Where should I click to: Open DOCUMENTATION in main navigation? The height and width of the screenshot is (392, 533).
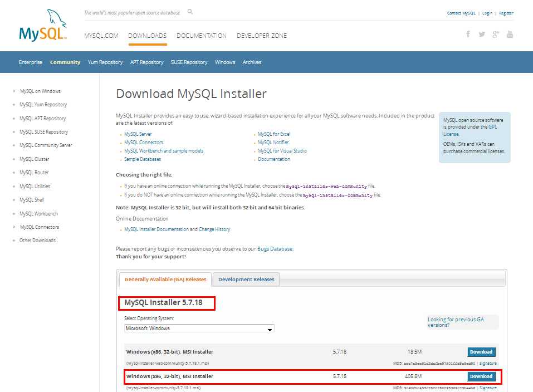pyautogui.click(x=202, y=36)
